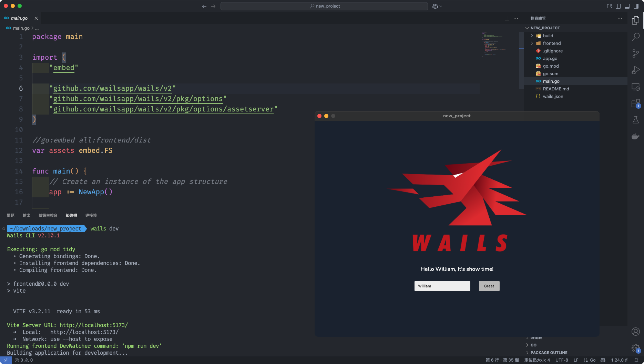The image size is (644, 364).
Task: Open the Extensions view with badge
Action: click(636, 104)
